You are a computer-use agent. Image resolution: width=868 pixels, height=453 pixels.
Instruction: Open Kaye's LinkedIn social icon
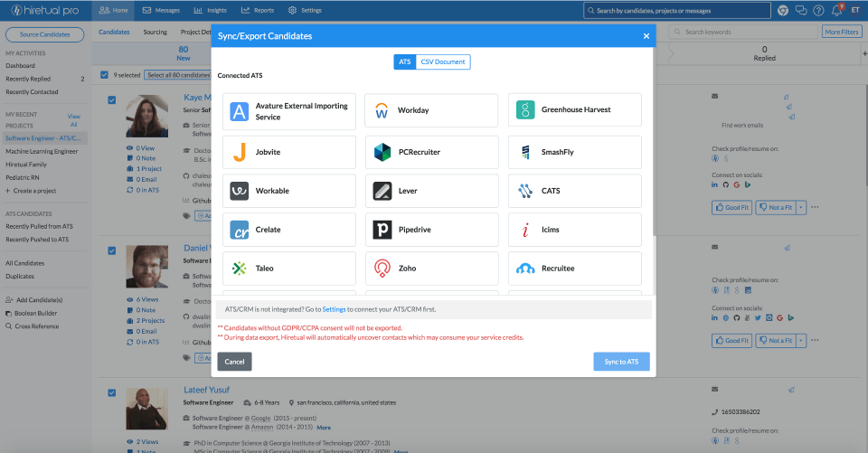[714, 185]
